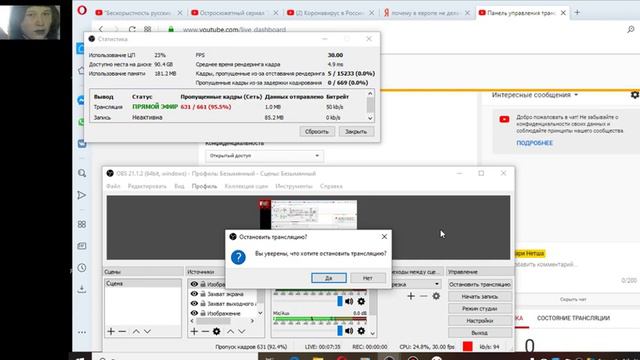This screenshot has width=640, height=360.
Task: Toggle visibility of bottom 'Изображение' source
Action: (194, 313)
